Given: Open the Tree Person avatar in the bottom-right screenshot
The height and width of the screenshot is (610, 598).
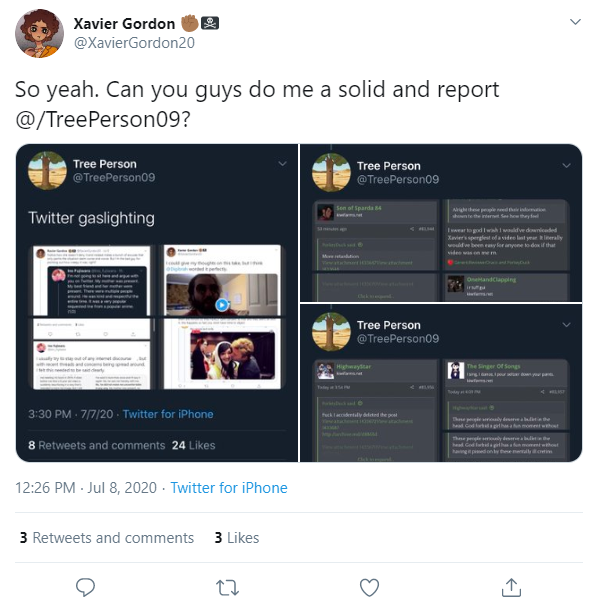Looking at the screenshot, I should [331, 331].
